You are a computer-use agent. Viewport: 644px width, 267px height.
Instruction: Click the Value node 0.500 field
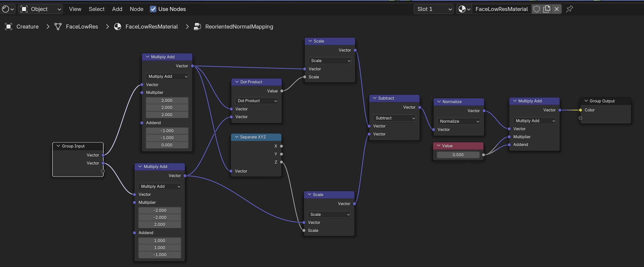[458, 155]
